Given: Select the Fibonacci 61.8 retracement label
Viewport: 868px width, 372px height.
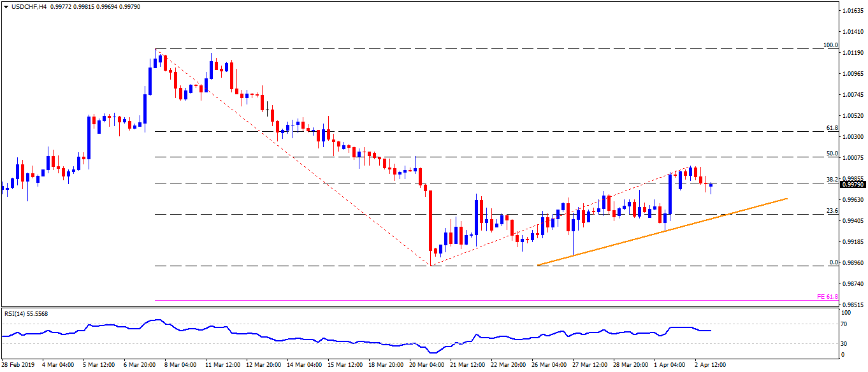Looking at the screenshot, I should pos(832,128).
